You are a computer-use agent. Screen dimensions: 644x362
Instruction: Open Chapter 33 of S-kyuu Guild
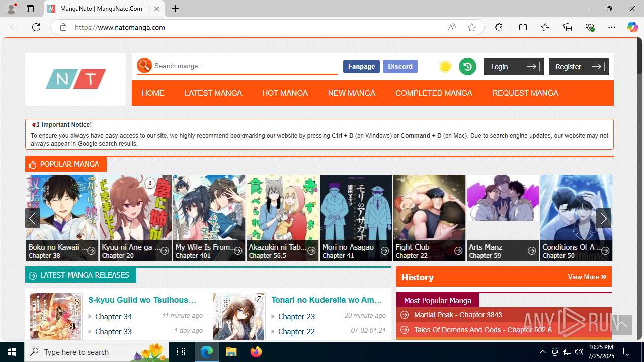coord(114,331)
